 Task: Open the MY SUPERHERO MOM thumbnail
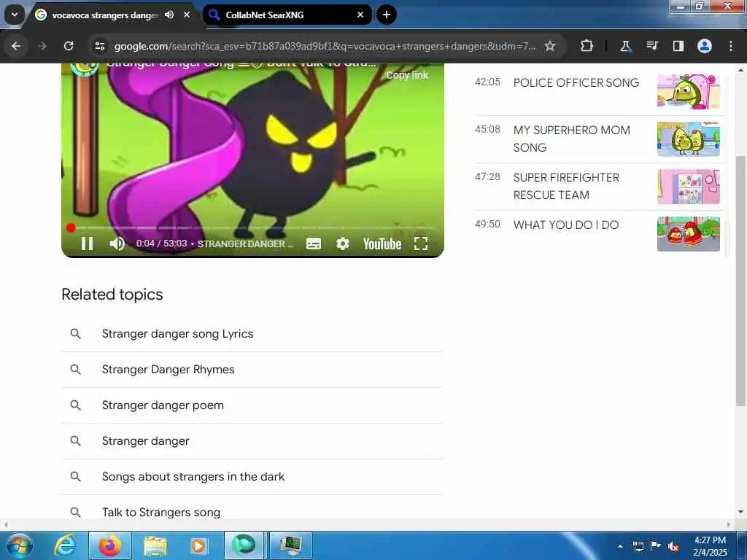[689, 139]
